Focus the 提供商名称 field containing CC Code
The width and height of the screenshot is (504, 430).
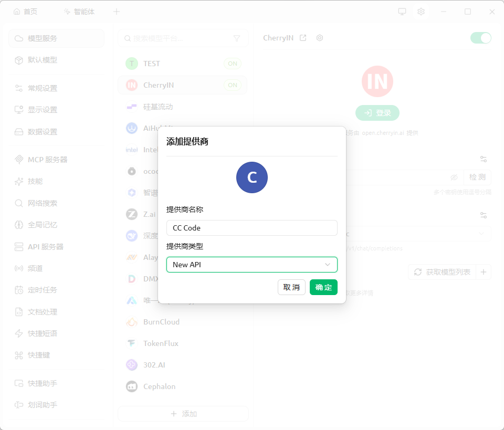pyautogui.click(x=251, y=228)
